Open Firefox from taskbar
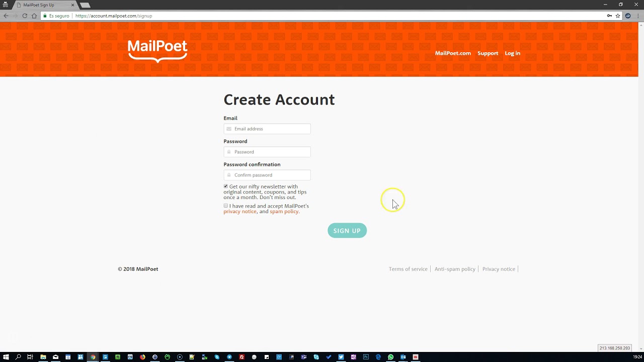 pyautogui.click(x=142, y=357)
